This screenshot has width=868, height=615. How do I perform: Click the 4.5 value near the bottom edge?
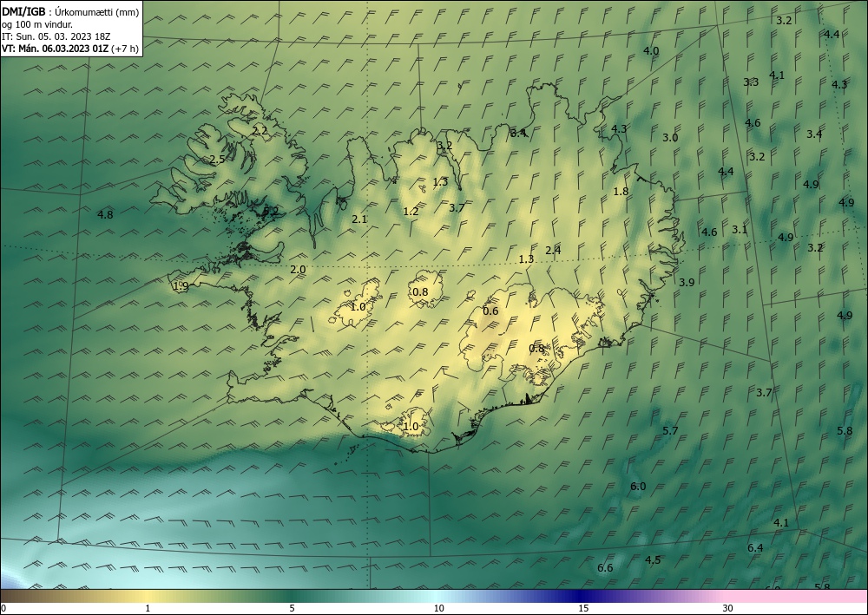653,560
